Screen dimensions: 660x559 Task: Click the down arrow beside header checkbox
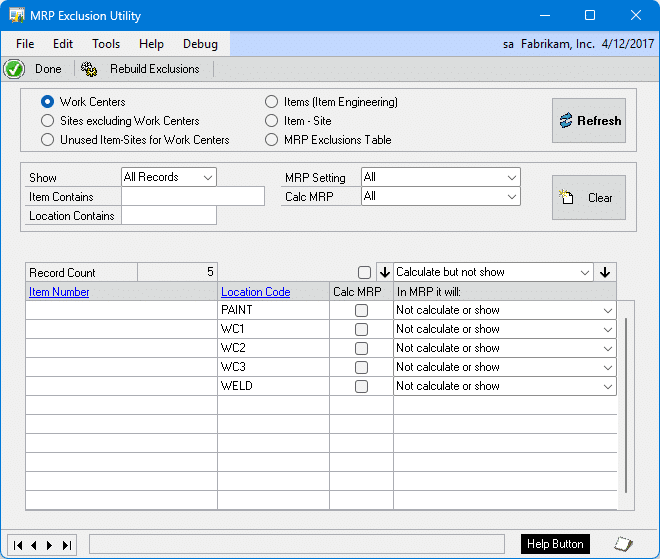(x=382, y=272)
